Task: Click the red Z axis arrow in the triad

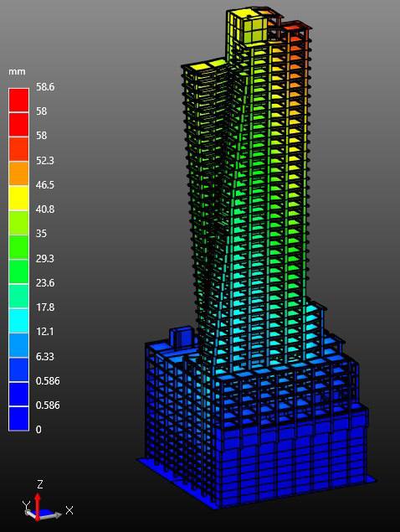Action: coord(38,506)
